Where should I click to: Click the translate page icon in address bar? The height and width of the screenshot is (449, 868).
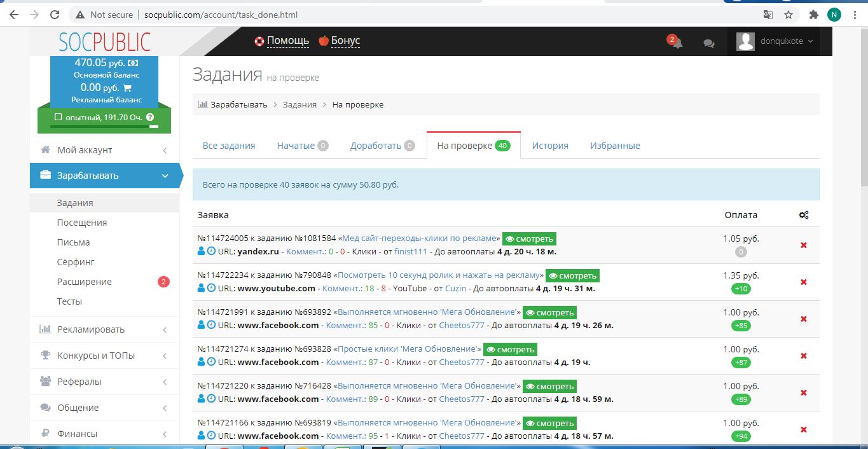(768, 15)
